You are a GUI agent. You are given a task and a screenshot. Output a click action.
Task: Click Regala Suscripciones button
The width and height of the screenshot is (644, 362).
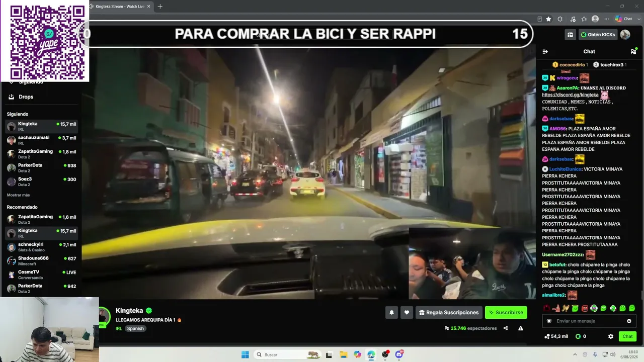tap(449, 312)
